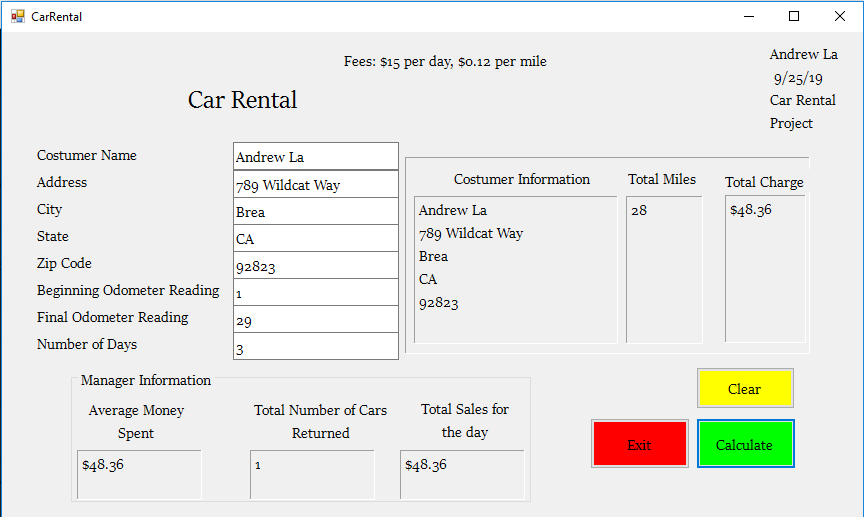This screenshot has height=517, width=864.
Task: Maximize the CarRental window
Action: 794,16
